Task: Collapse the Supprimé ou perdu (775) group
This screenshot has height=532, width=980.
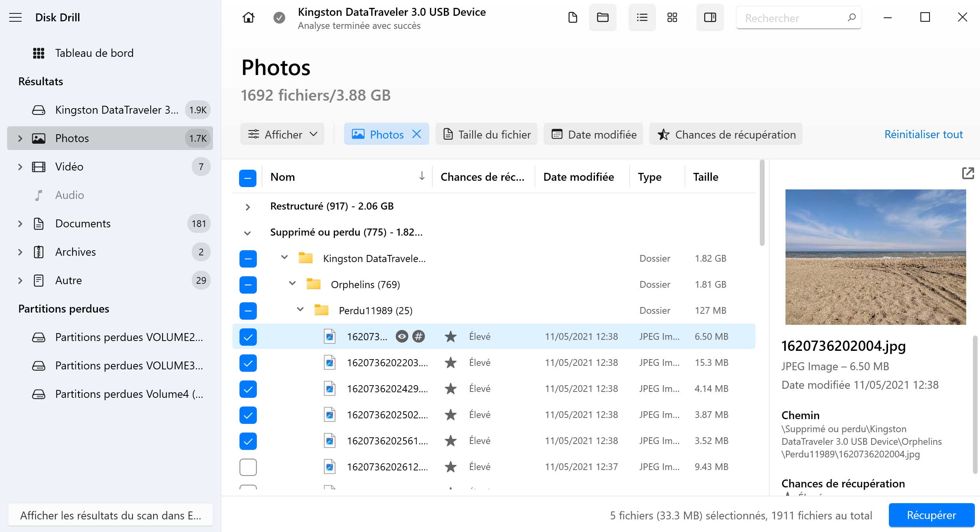Action: 247,233
